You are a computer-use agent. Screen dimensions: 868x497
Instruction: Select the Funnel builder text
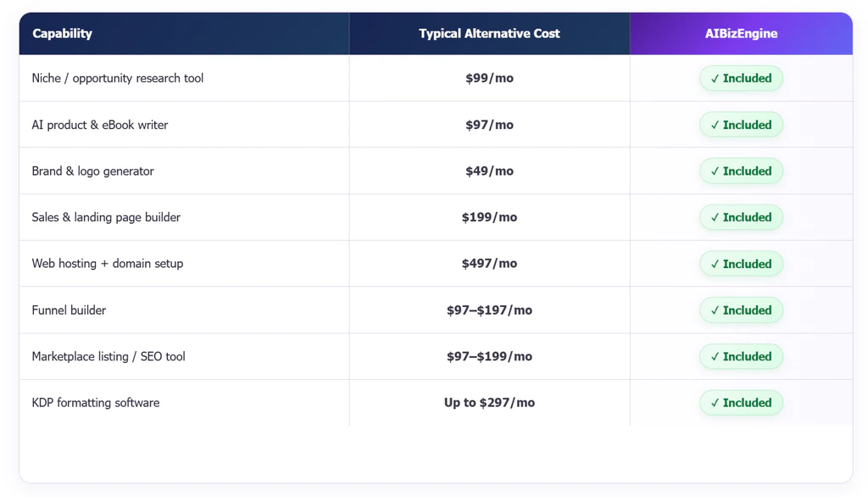[x=69, y=310]
